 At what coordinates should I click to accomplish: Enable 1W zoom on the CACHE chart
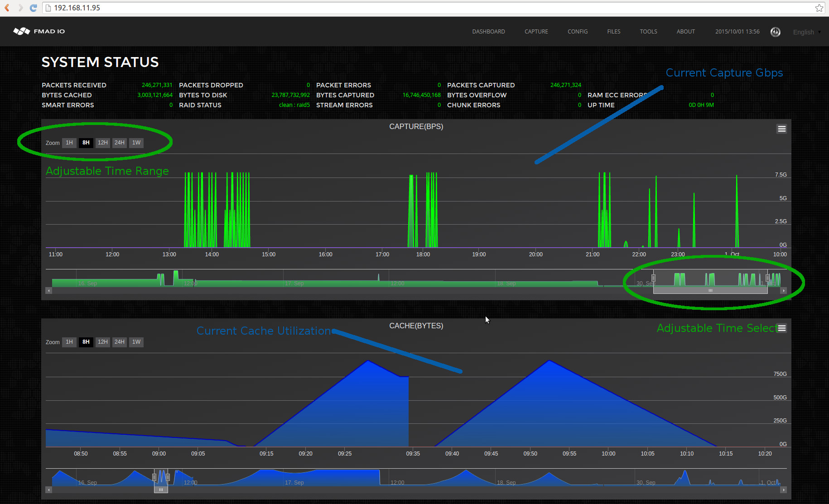(x=136, y=342)
